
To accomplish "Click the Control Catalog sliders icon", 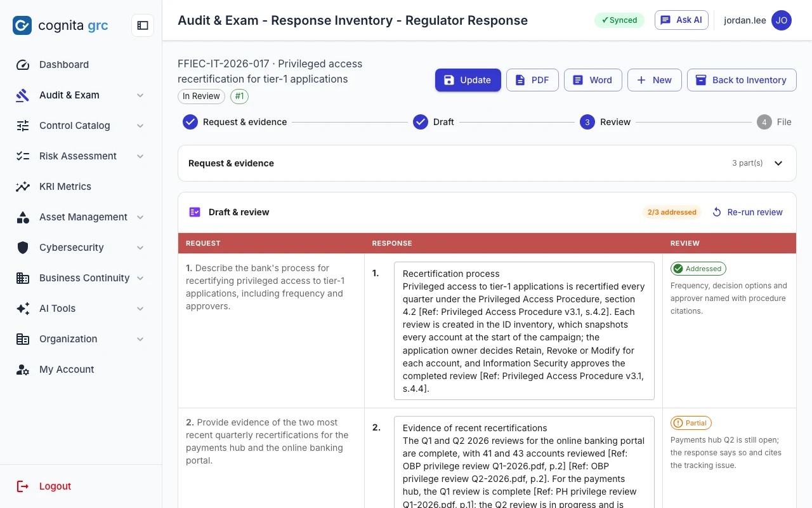I will (23, 126).
